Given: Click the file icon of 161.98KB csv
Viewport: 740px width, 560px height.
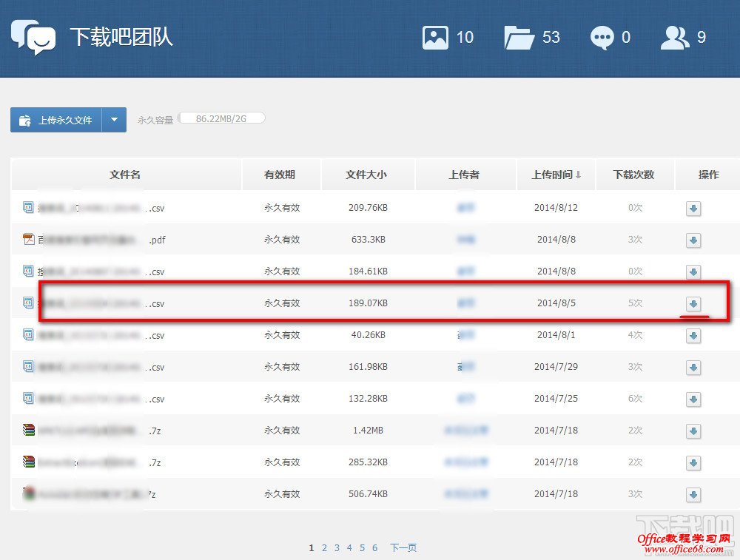Looking at the screenshot, I should [x=28, y=366].
